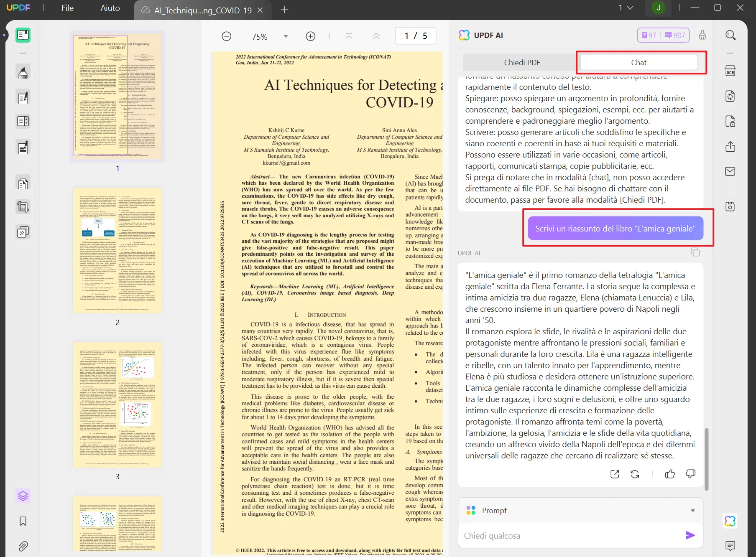Open the File menu
Screen dimensions: 756x557
[67, 8]
